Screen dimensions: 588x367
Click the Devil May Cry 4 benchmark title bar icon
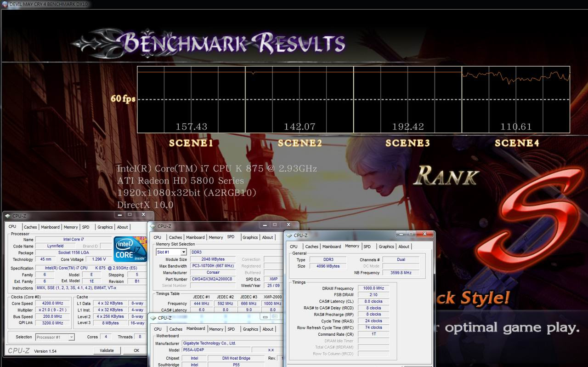pos(5,4)
